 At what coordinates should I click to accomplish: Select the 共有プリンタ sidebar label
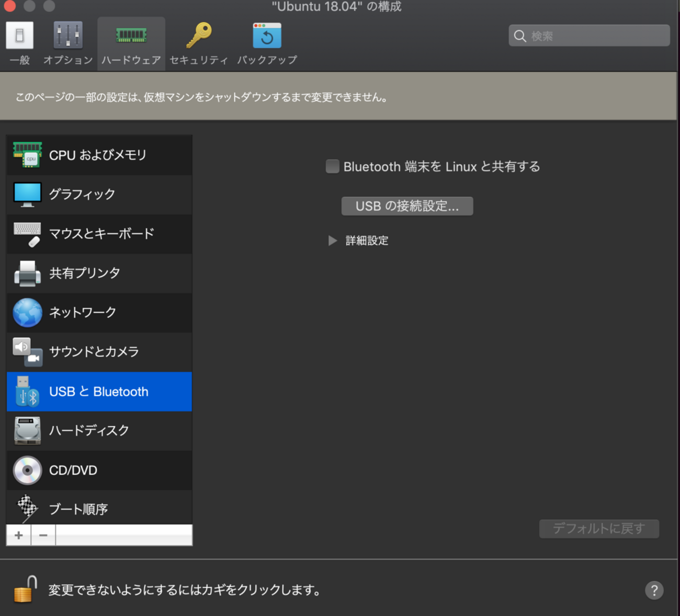click(85, 273)
